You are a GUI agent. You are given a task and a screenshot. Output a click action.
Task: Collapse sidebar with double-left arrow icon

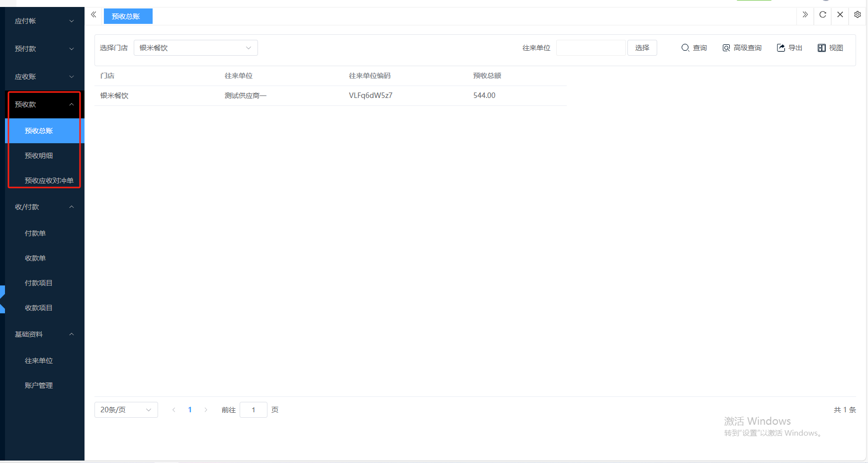pos(93,15)
